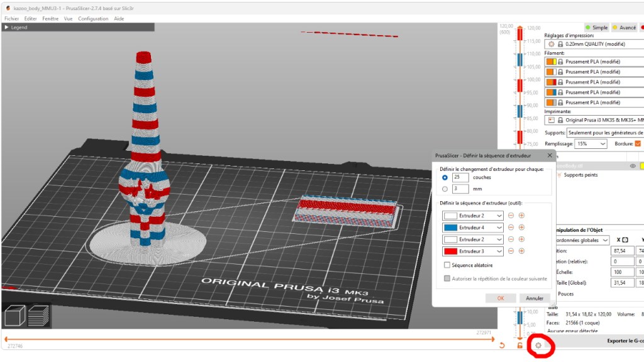Toggle the Bordure checkbox

637,144
